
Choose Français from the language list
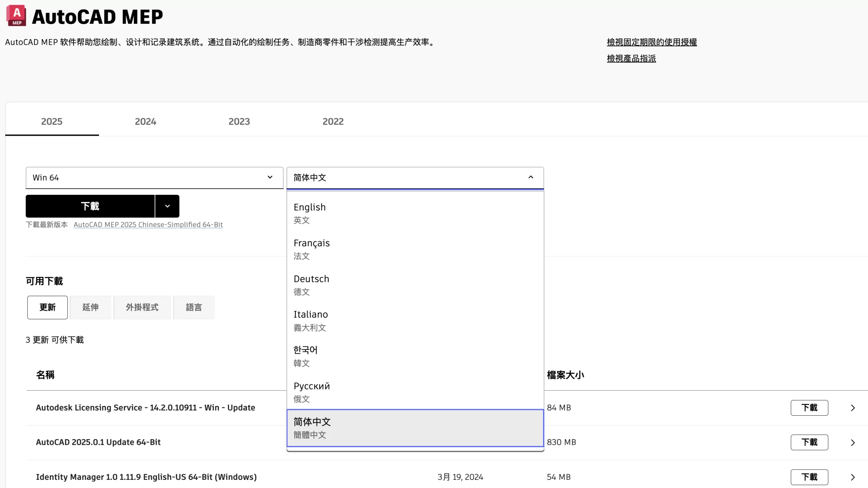click(x=415, y=249)
